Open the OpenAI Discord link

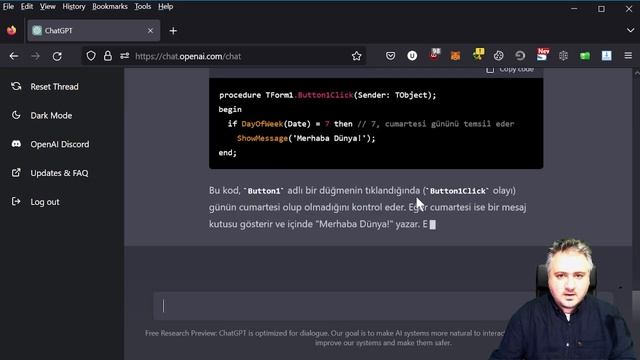pos(60,144)
